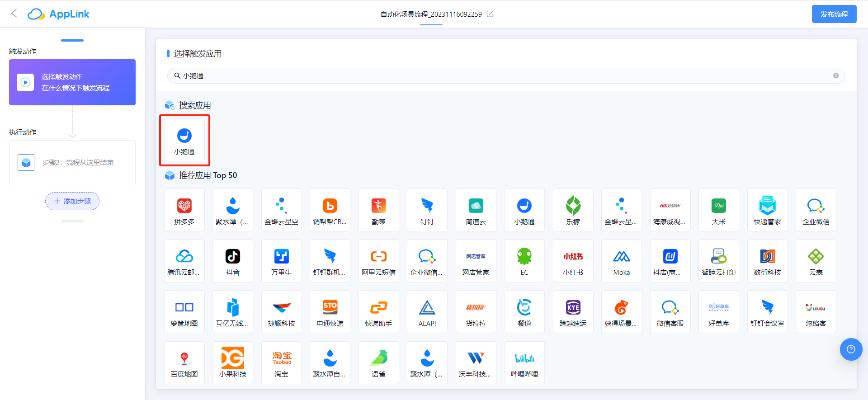Pick the 企业微信 app tile

[x=816, y=210]
